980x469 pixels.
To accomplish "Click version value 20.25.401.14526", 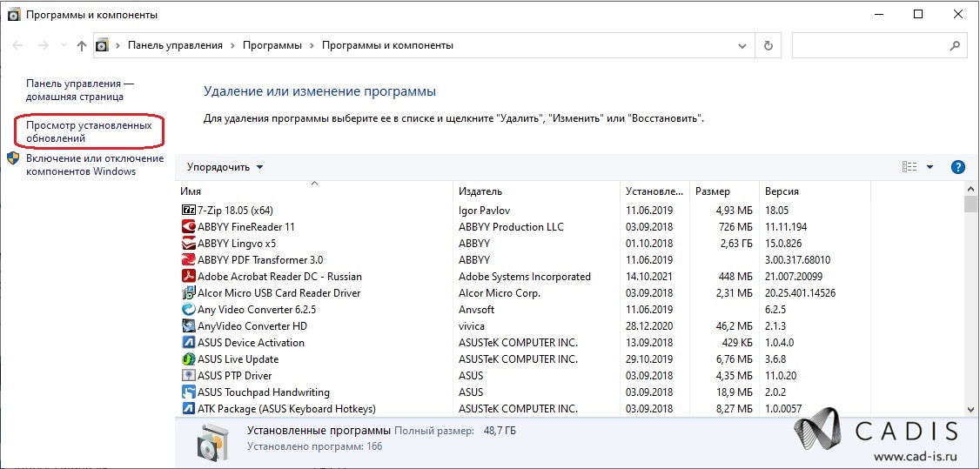I will click(800, 293).
